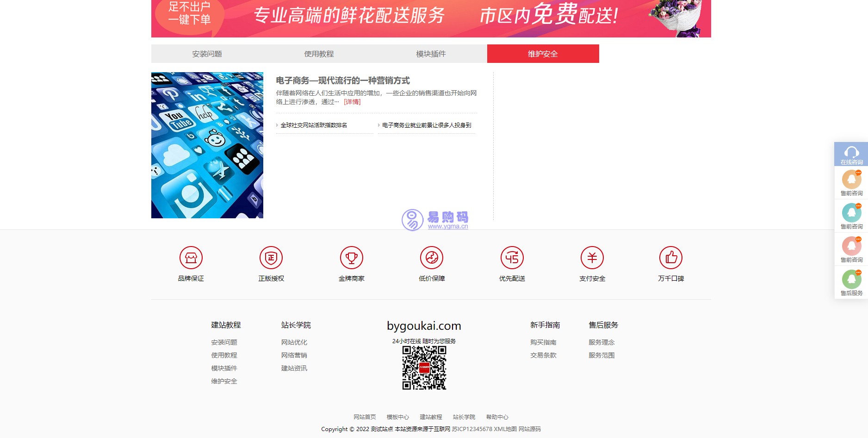The height and width of the screenshot is (438, 868).
Task: Click the 优先配送 delivery icon
Action: pyautogui.click(x=512, y=258)
